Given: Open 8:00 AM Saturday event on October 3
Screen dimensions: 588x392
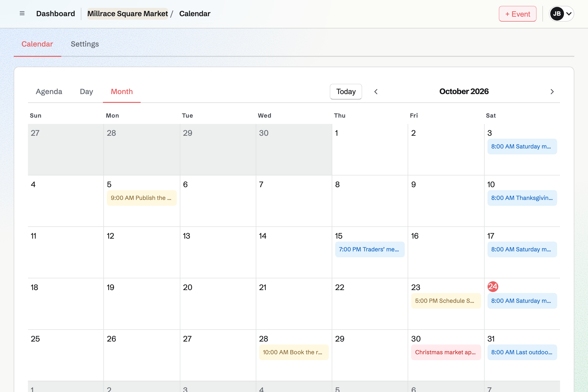Looking at the screenshot, I should [522, 147].
